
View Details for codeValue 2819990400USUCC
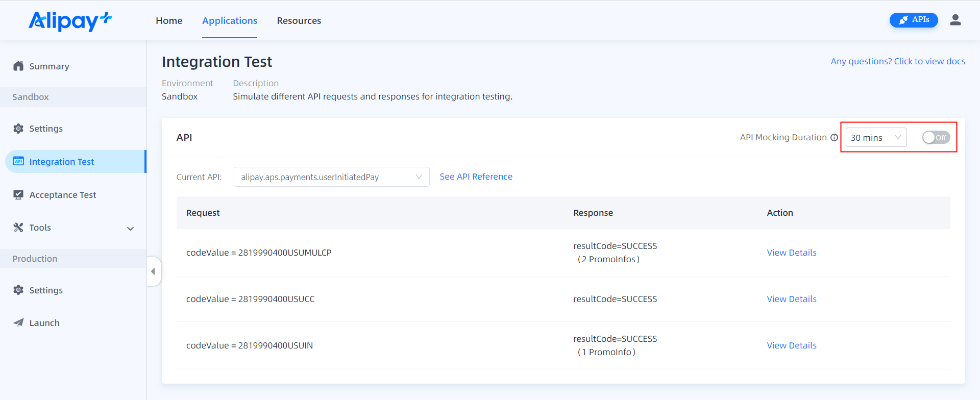pyautogui.click(x=791, y=299)
